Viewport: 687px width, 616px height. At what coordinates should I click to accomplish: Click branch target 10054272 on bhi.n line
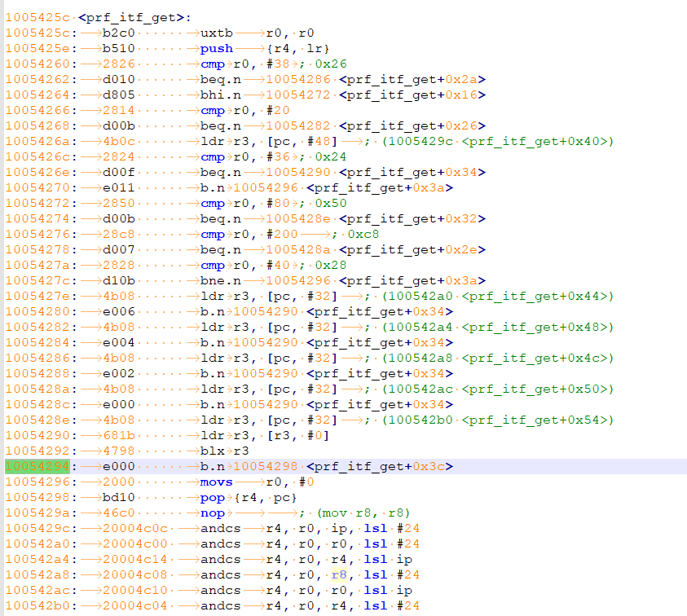pos(298,95)
